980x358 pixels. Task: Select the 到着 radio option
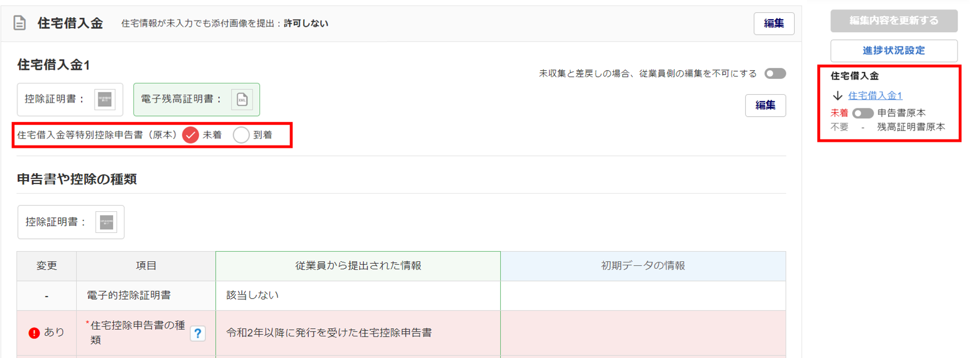[241, 135]
